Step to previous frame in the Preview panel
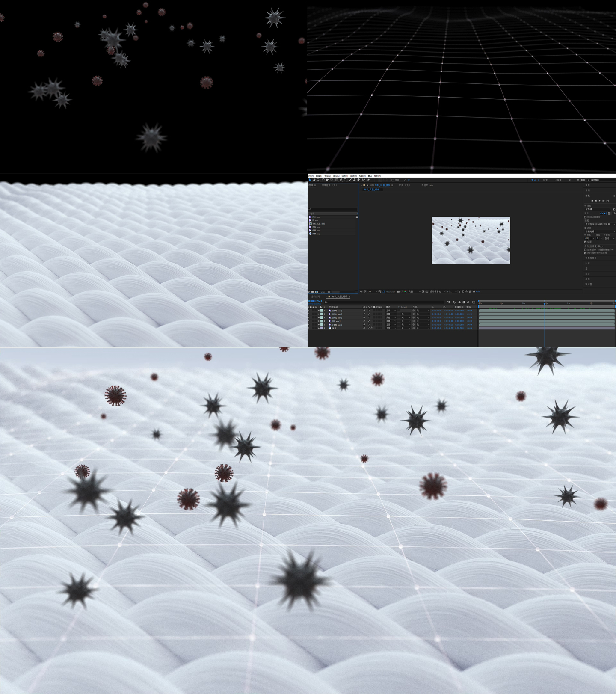 tap(595, 201)
